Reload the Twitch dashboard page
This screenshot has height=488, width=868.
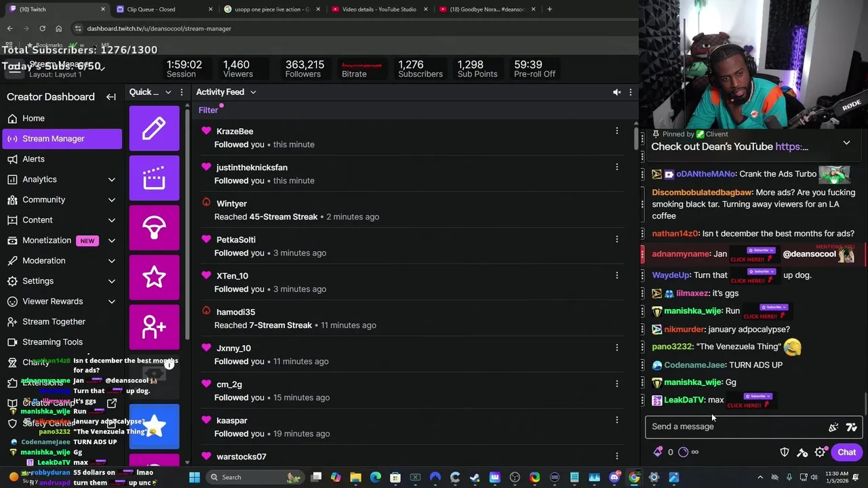tap(42, 28)
